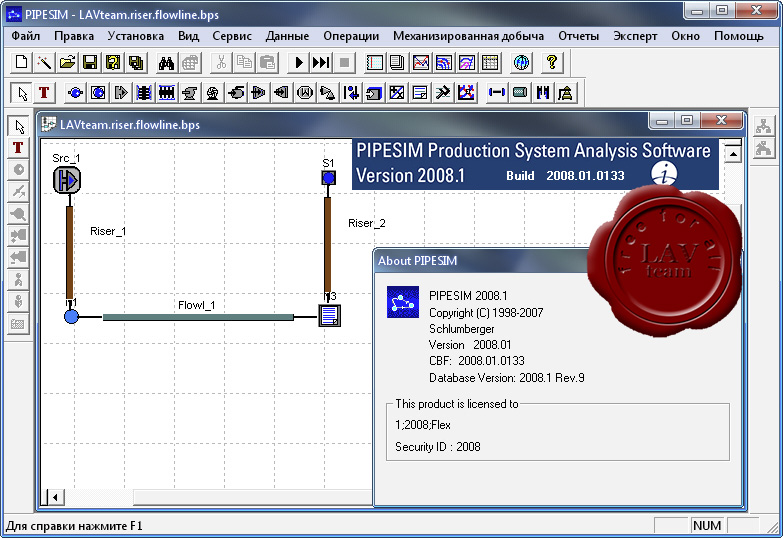The image size is (783, 538).
Task: Open the Данные menu
Action: [x=287, y=36]
